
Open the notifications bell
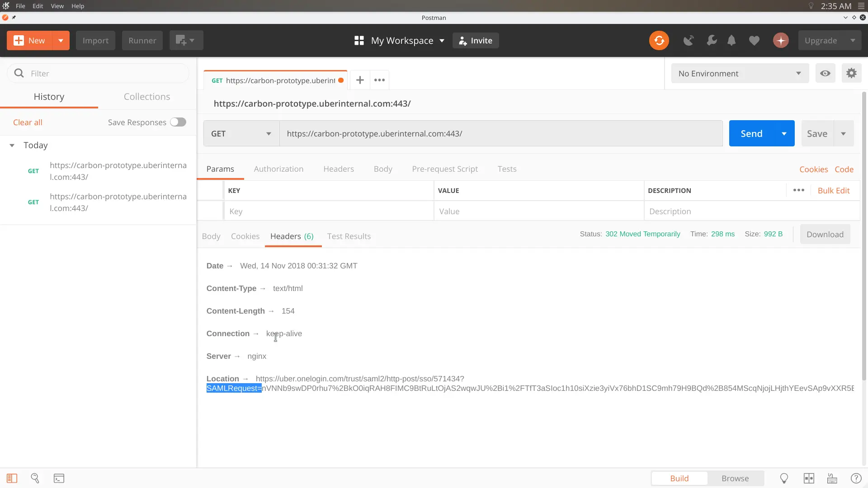click(x=731, y=41)
